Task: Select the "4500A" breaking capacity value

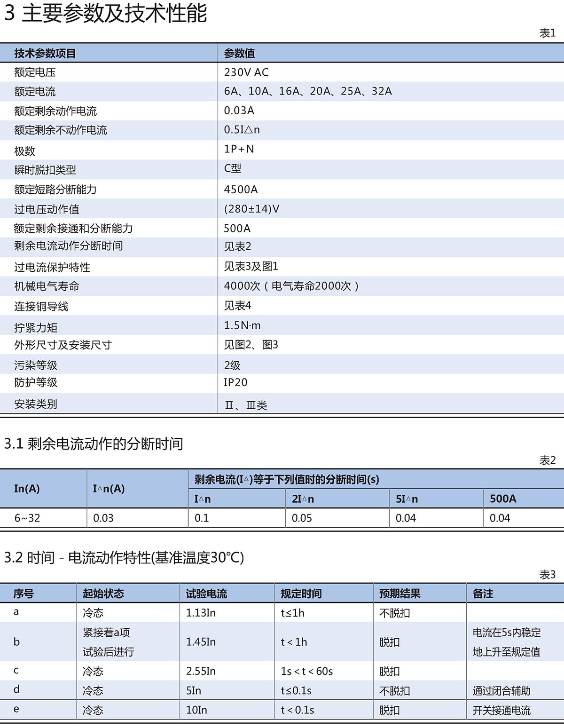Action: click(241, 190)
